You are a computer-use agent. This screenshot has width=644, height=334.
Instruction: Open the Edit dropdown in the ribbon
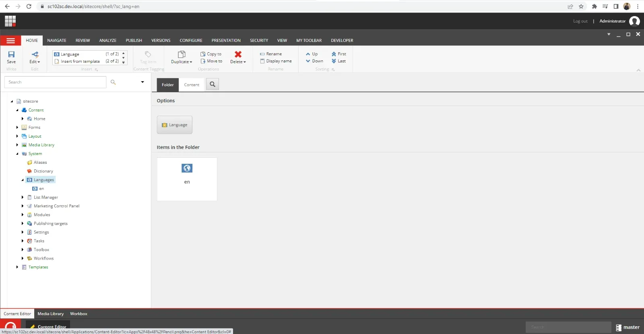point(35,57)
